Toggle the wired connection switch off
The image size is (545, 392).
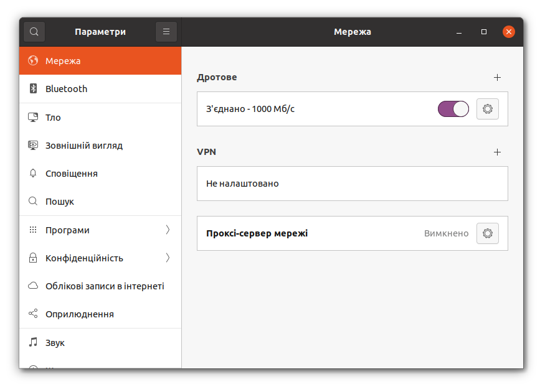pos(453,109)
